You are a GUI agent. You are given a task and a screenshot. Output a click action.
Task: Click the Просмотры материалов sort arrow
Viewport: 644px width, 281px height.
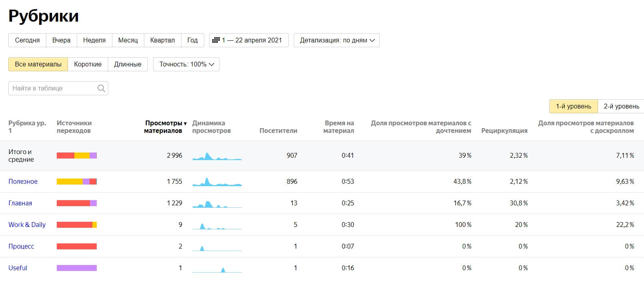tap(185, 124)
